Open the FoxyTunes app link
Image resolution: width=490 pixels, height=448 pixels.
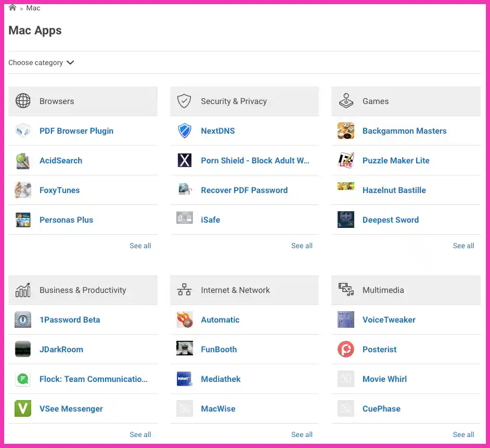coord(60,190)
